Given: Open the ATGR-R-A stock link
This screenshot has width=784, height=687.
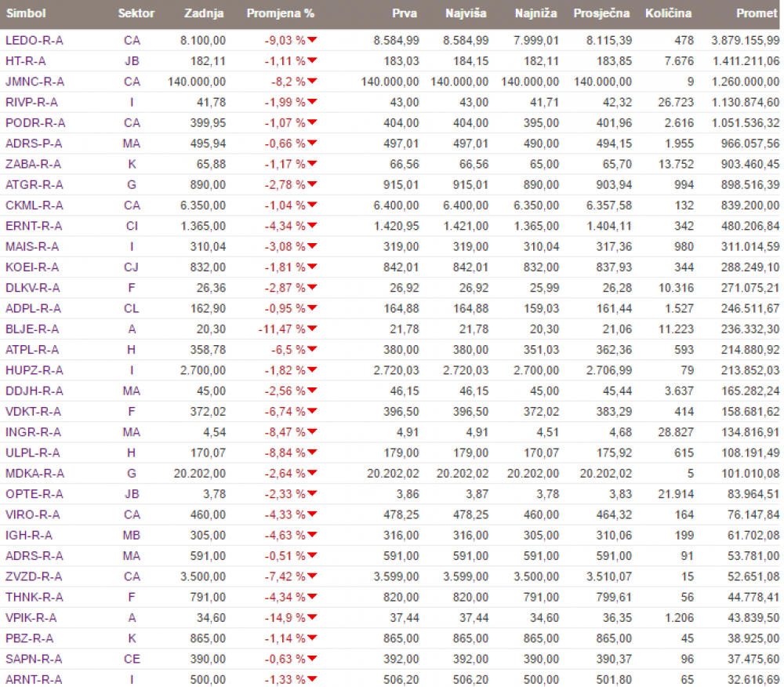Looking at the screenshot, I should click(34, 185).
